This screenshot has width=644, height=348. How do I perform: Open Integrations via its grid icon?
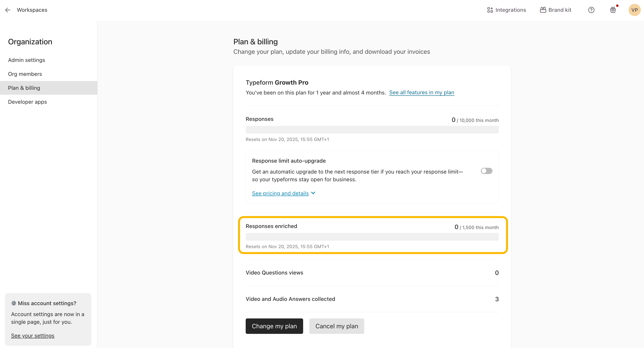pyautogui.click(x=490, y=10)
